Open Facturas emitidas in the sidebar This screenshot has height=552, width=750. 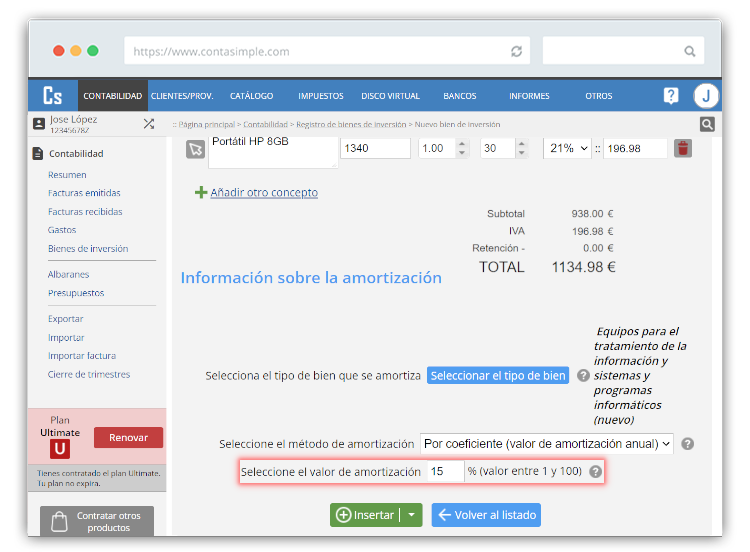[x=84, y=193]
